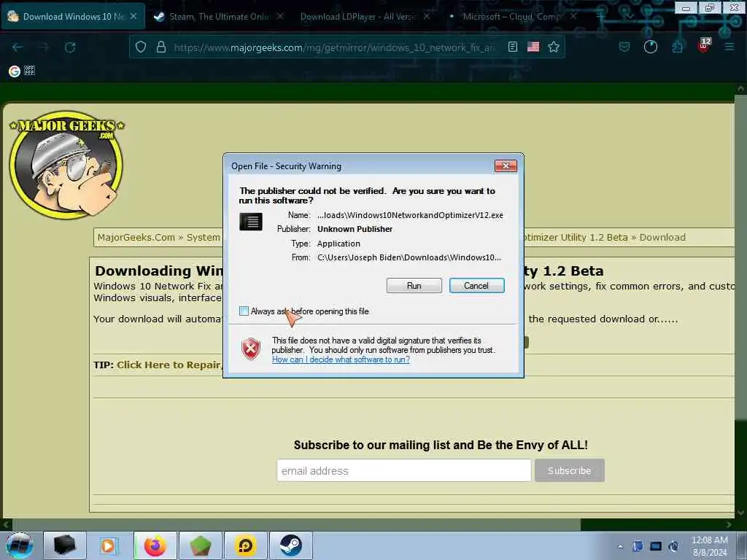Open the Firefox hamburger menu
This screenshot has height=560, width=747.
(729, 47)
